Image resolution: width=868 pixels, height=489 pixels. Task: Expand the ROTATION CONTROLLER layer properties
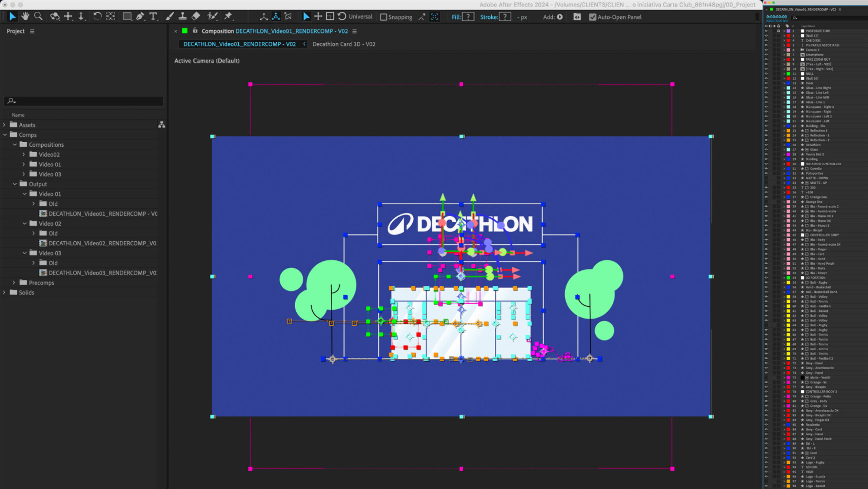coord(784,164)
